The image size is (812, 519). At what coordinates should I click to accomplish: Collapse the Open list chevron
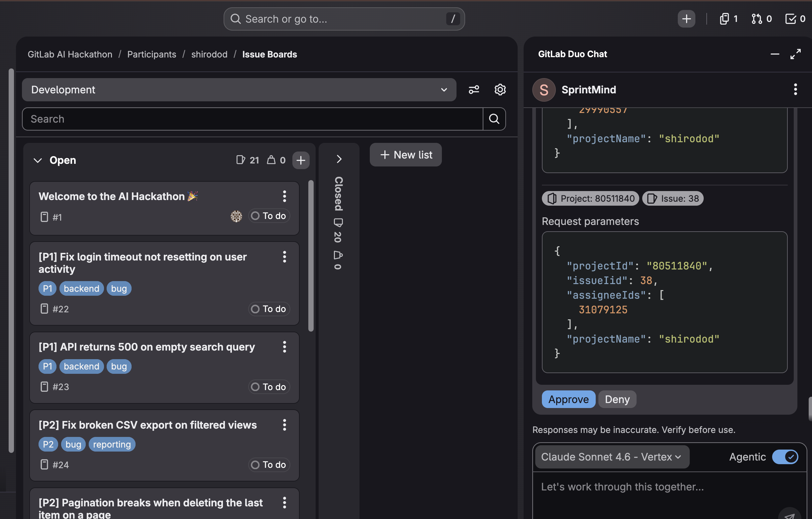(x=38, y=160)
